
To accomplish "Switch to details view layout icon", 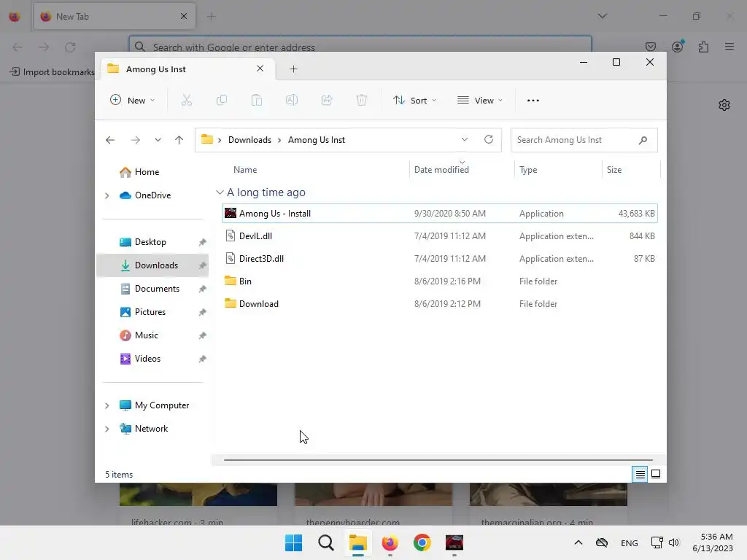I will 640,474.
